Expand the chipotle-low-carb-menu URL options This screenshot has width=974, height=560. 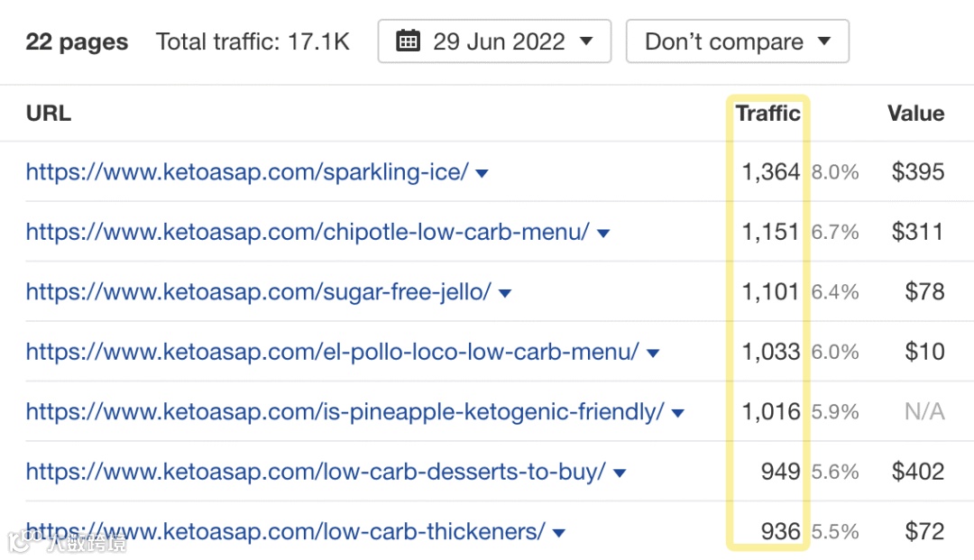(x=602, y=232)
